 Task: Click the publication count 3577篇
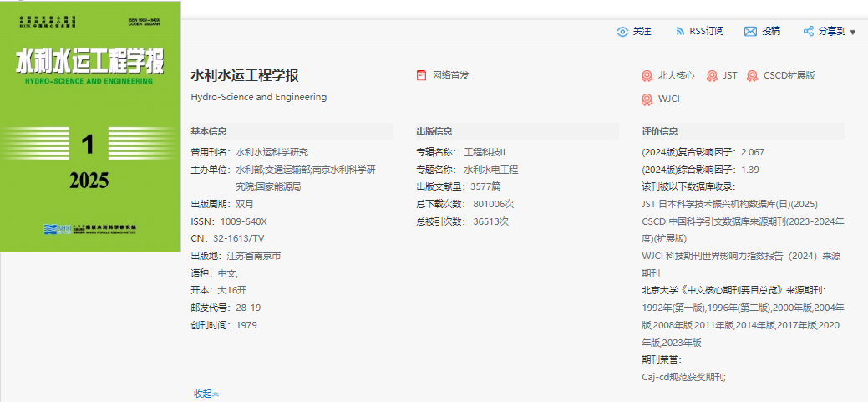(485, 186)
